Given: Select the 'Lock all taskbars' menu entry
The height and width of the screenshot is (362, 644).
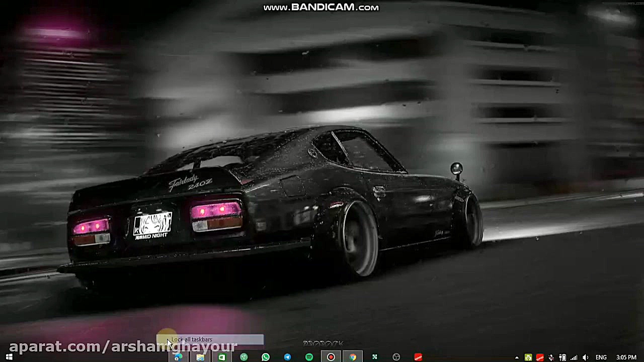Looking at the screenshot, I should [210, 340].
